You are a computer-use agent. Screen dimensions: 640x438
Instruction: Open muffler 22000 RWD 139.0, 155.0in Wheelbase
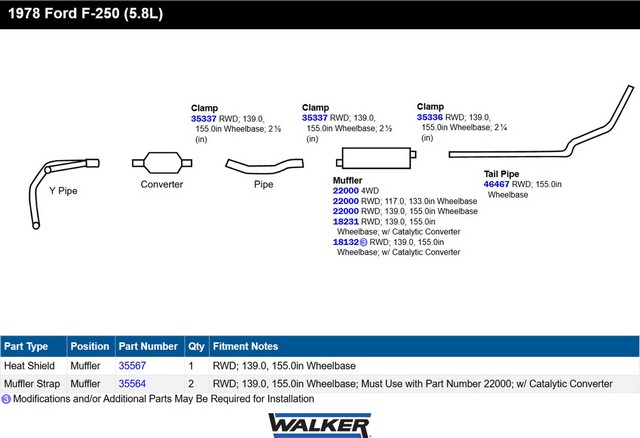(345, 211)
